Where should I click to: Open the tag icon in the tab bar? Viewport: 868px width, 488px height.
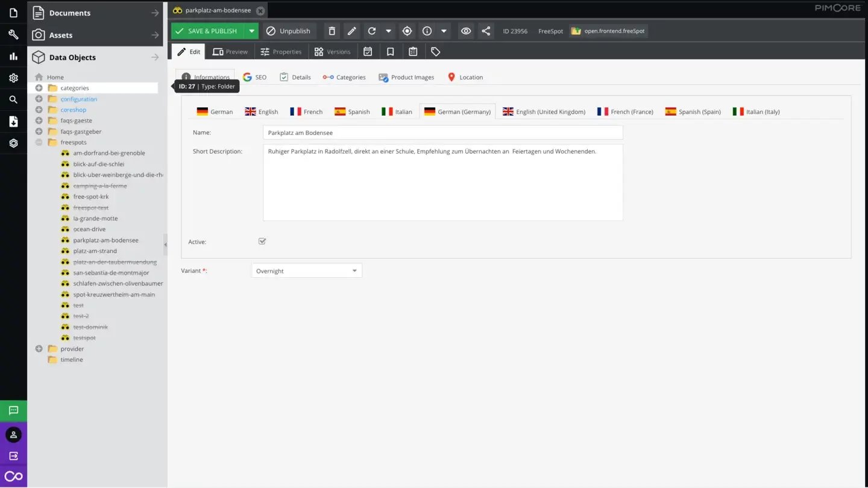pyautogui.click(x=435, y=51)
